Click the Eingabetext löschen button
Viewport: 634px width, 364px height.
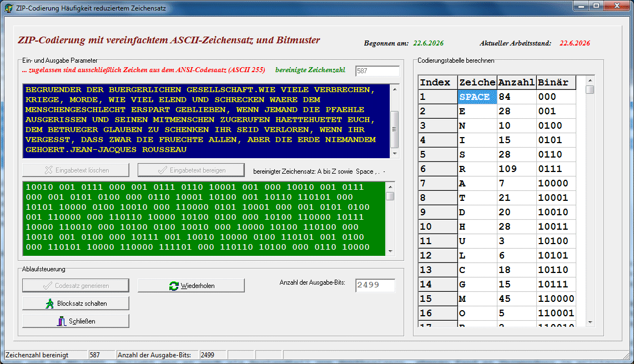click(x=76, y=170)
